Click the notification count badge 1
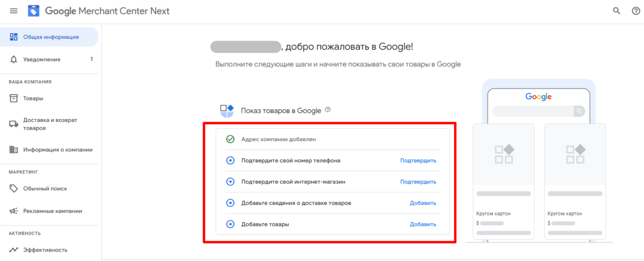644x261 pixels. click(x=91, y=59)
